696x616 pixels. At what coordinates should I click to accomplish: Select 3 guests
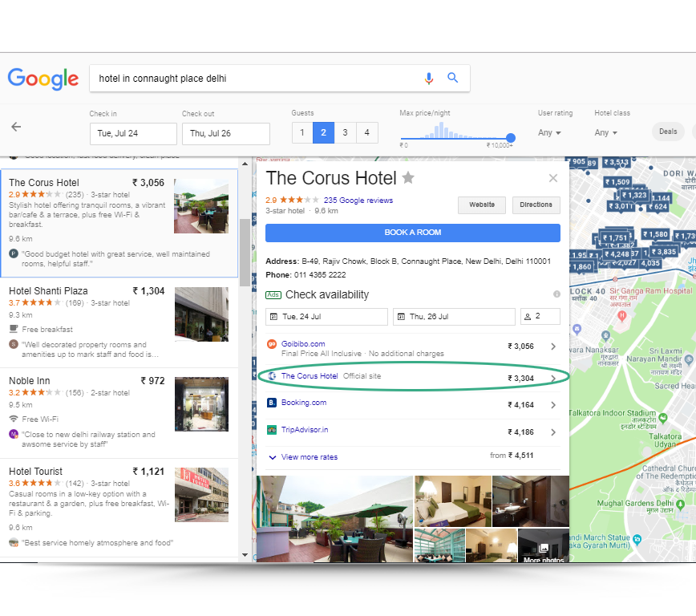[345, 133]
